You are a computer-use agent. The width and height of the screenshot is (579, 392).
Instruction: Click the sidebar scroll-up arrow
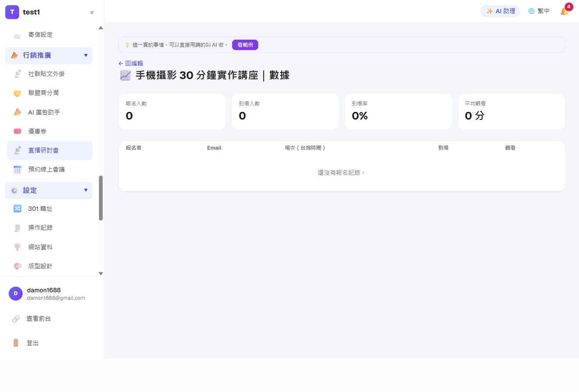coord(101,28)
